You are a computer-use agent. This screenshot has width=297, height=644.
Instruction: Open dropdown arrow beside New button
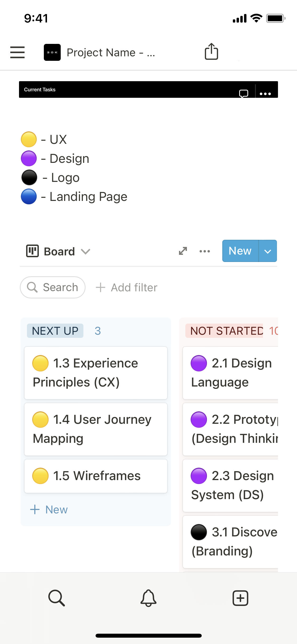pos(268,251)
